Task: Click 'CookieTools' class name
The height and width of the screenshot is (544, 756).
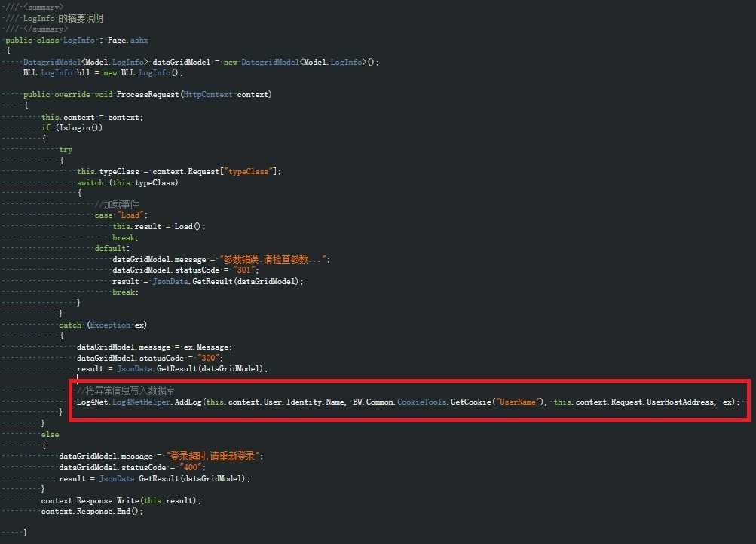Action: tap(422, 402)
